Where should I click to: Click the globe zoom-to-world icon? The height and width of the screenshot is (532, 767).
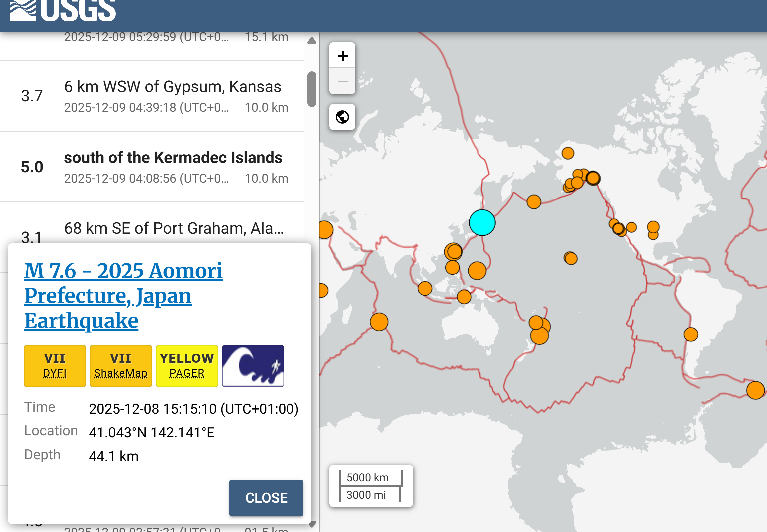342,117
